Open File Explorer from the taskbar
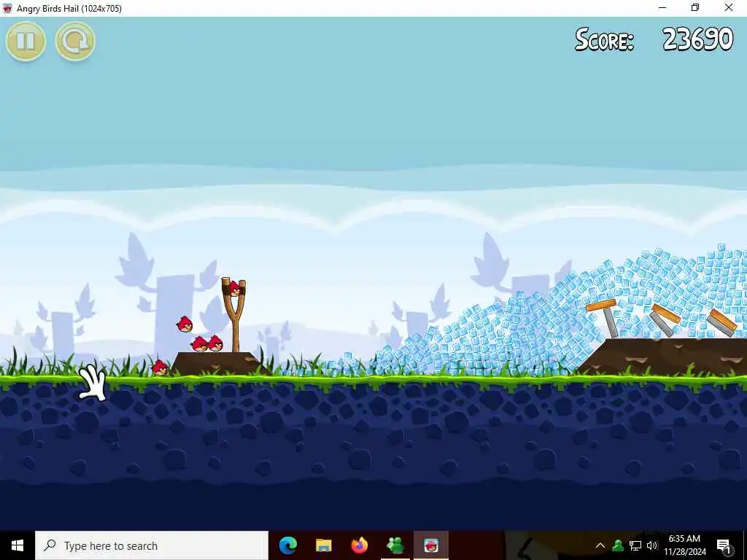 (x=323, y=545)
